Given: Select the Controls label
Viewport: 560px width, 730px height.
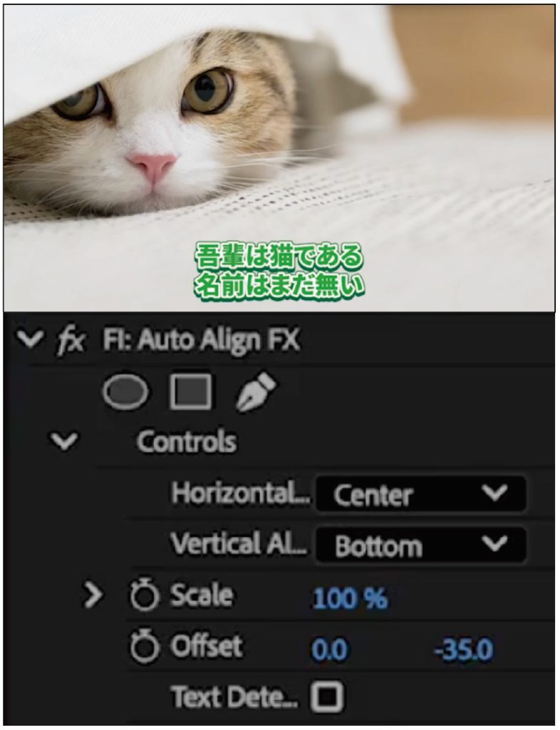Looking at the screenshot, I should point(187,441).
